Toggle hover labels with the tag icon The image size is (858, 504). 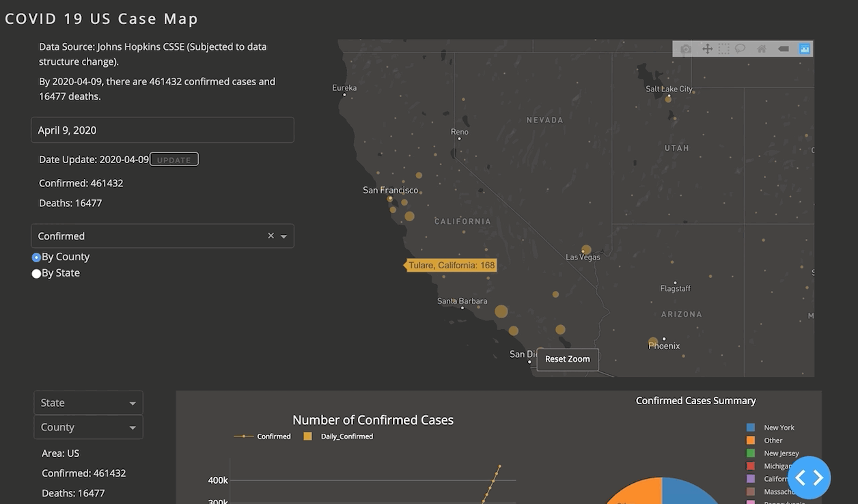pyautogui.click(x=784, y=49)
